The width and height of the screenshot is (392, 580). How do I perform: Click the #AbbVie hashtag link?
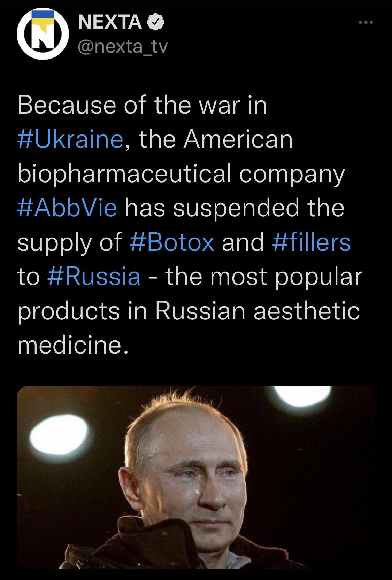pyautogui.click(x=67, y=208)
